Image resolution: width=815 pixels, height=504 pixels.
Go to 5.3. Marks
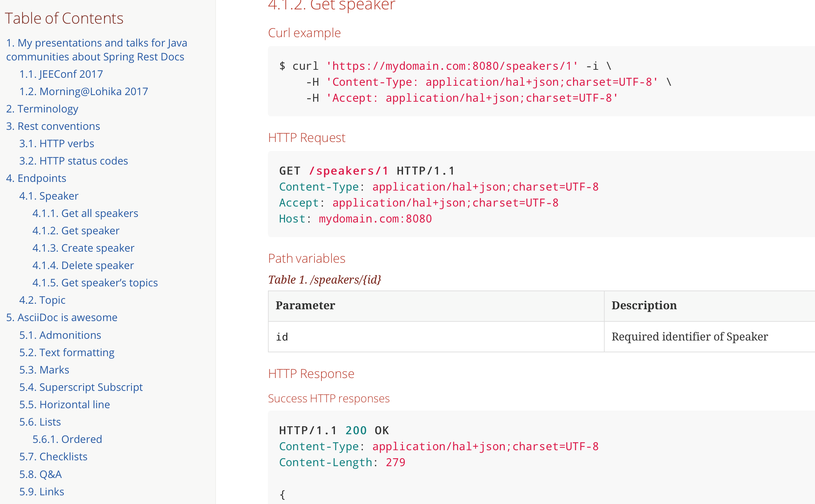pos(44,370)
